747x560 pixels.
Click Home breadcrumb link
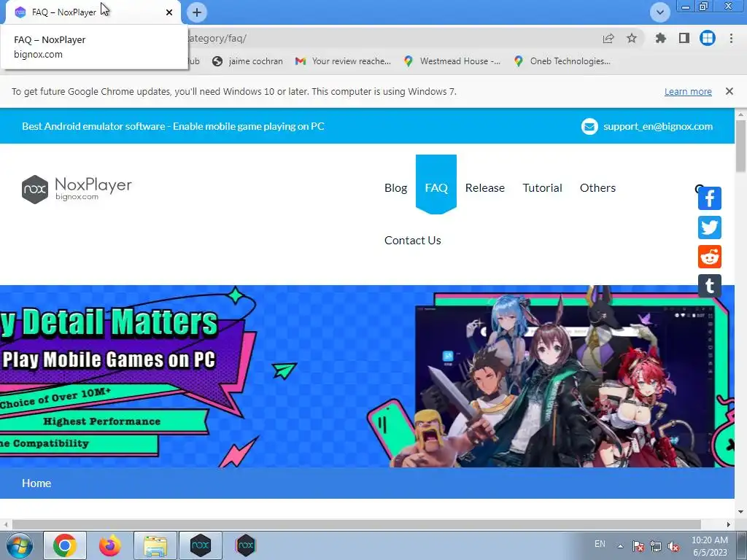pos(36,483)
